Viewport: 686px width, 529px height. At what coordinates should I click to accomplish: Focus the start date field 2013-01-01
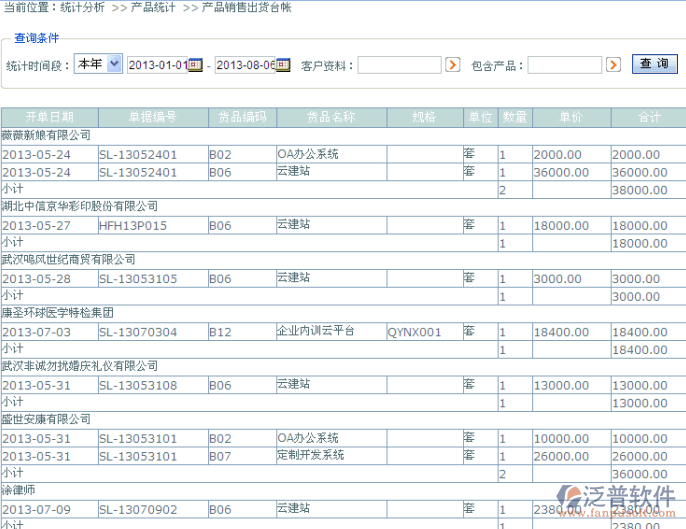[x=158, y=65]
